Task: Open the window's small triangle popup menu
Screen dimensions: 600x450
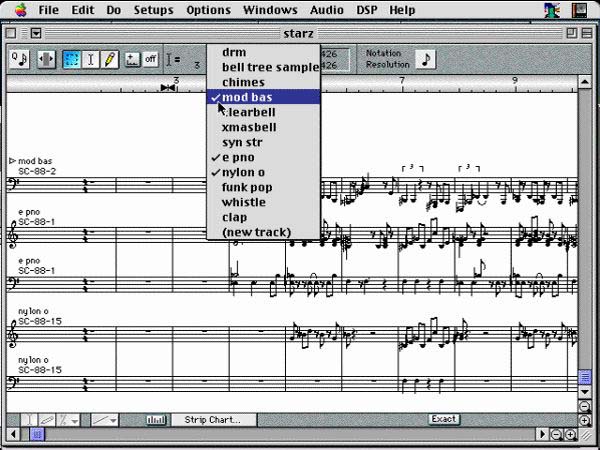Action: coord(36,33)
